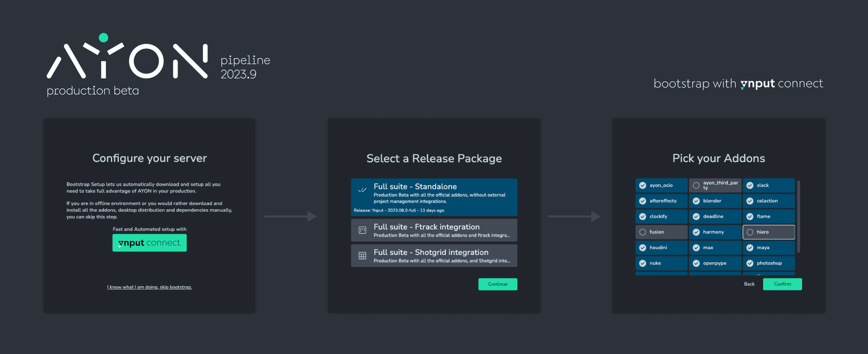Viewport: 868px width, 354px height.
Task: Enable the hiero addon
Action: click(x=768, y=232)
